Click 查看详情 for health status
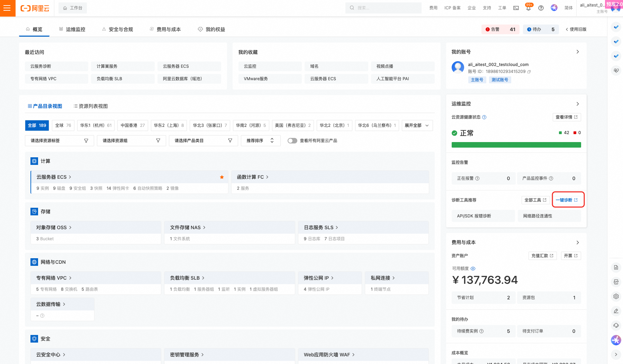623x364 pixels. (x=566, y=117)
